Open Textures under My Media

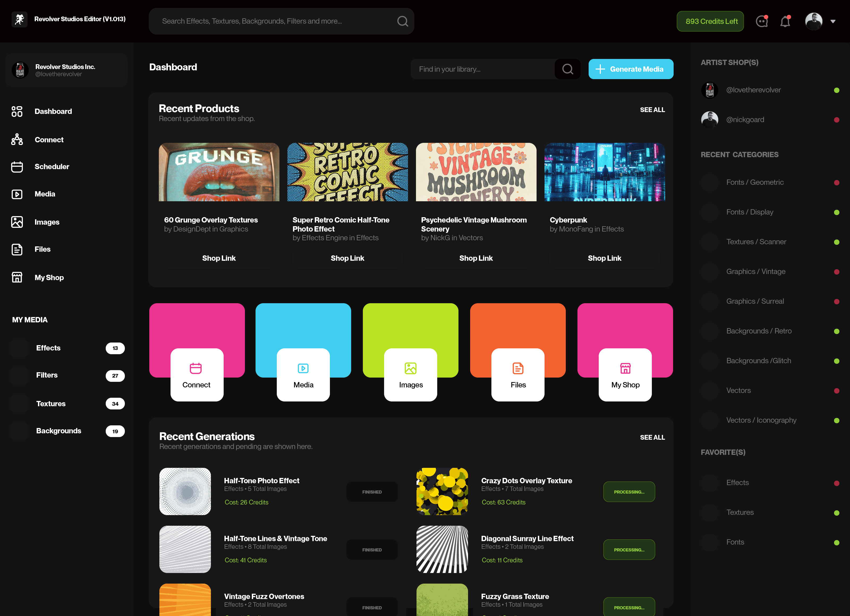50,404
